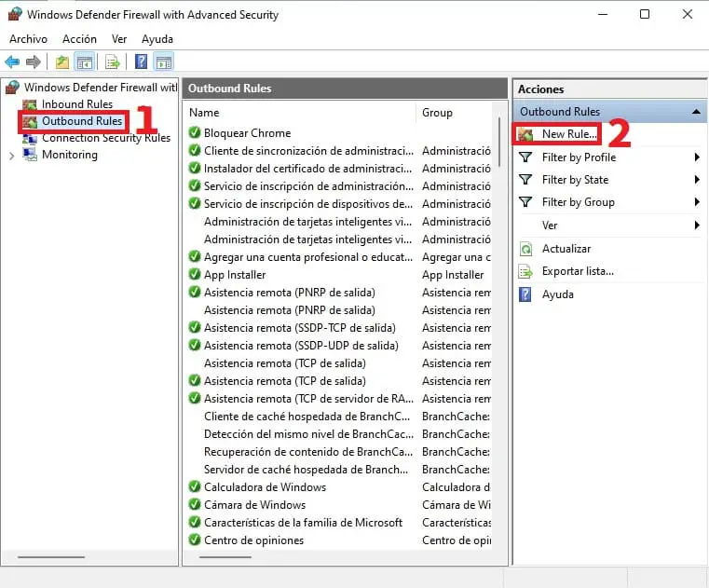Select rule 'Asistencia remota (TCP de servidor de RA...'
Screen dimensions: 709x588
308,399
